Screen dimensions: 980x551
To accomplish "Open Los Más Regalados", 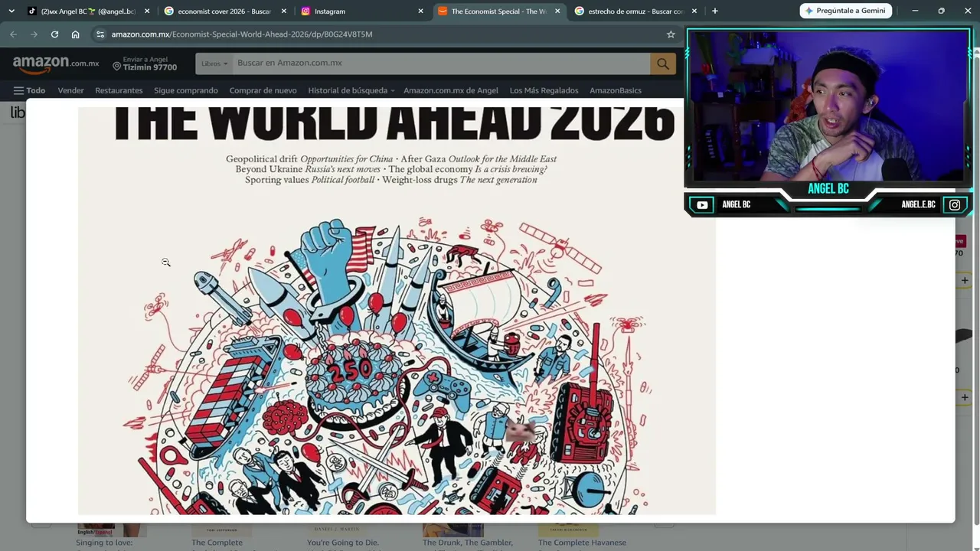I will pyautogui.click(x=544, y=90).
